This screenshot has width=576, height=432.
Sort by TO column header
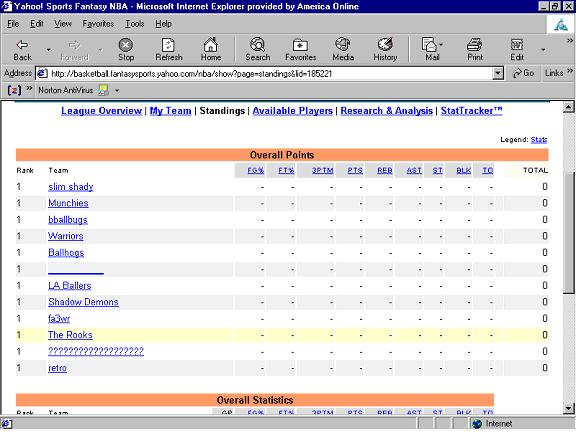click(488, 170)
